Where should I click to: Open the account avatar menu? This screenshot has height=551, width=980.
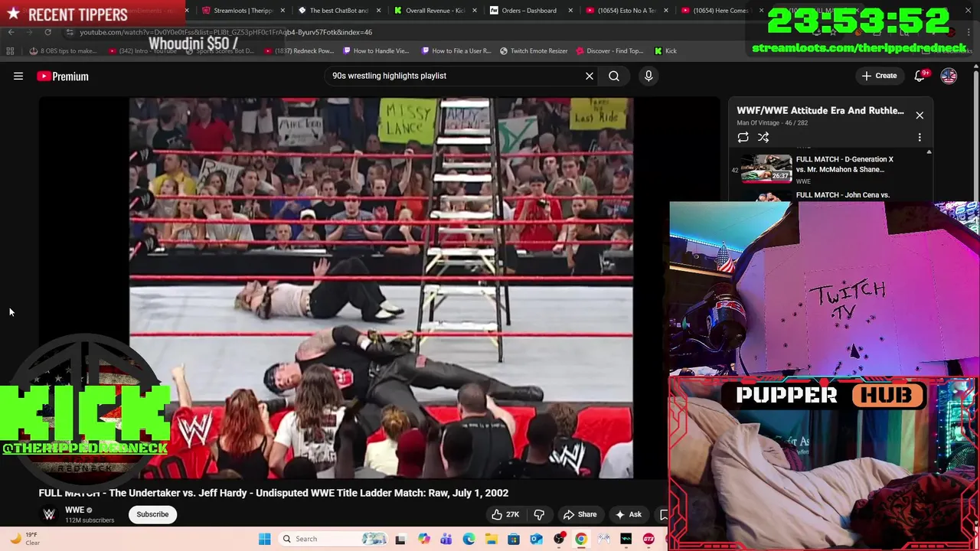tap(949, 76)
